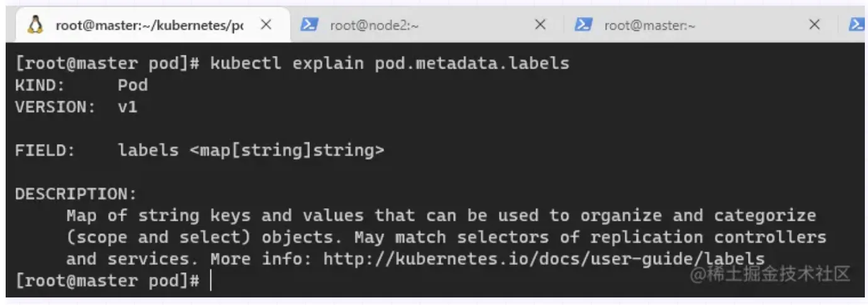Select the root@master:~/kubernetes tab title

[x=149, y=25]
